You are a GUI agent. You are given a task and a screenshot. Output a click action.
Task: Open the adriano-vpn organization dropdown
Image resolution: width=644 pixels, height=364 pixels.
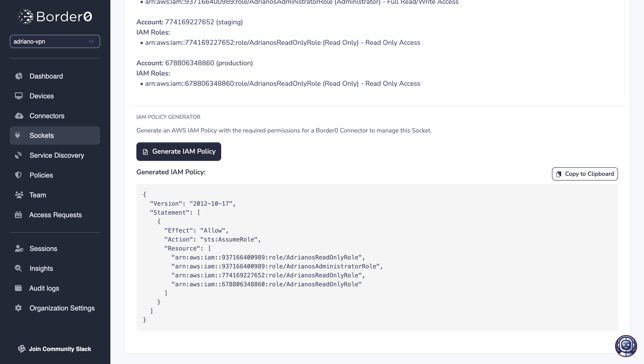tap(50, 42)
